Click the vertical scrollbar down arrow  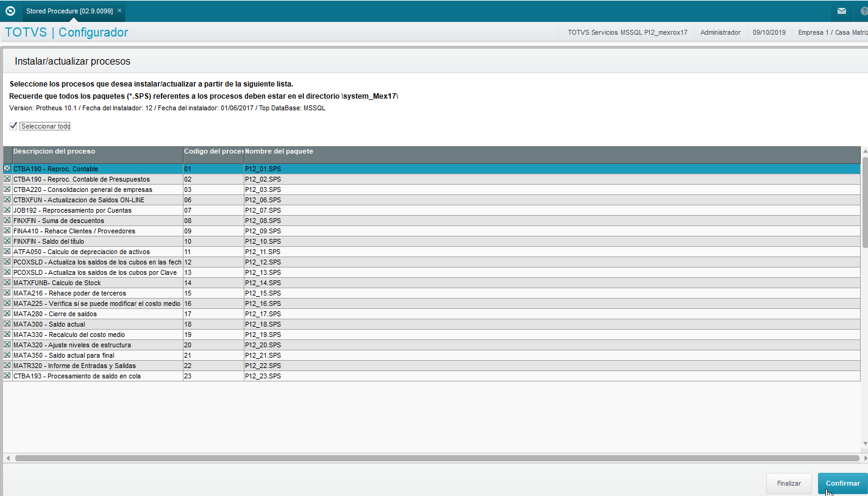pos(864,444)
